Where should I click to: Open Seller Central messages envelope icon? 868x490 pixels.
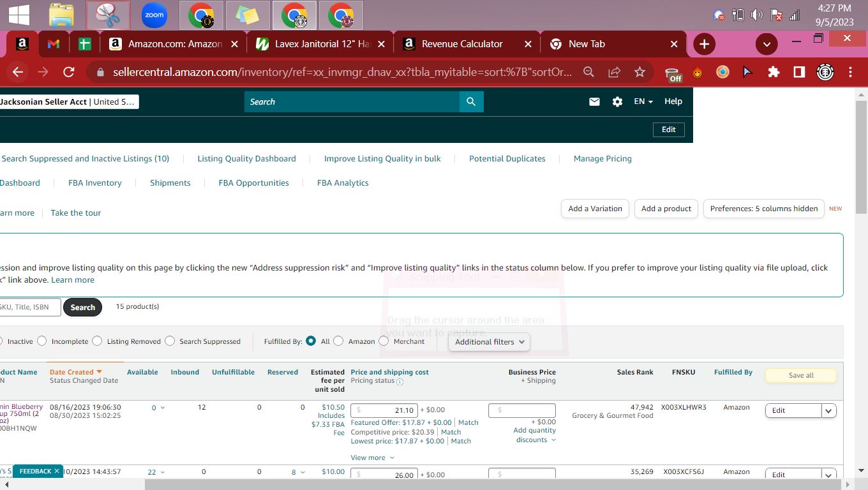click(x=594, y=101)
